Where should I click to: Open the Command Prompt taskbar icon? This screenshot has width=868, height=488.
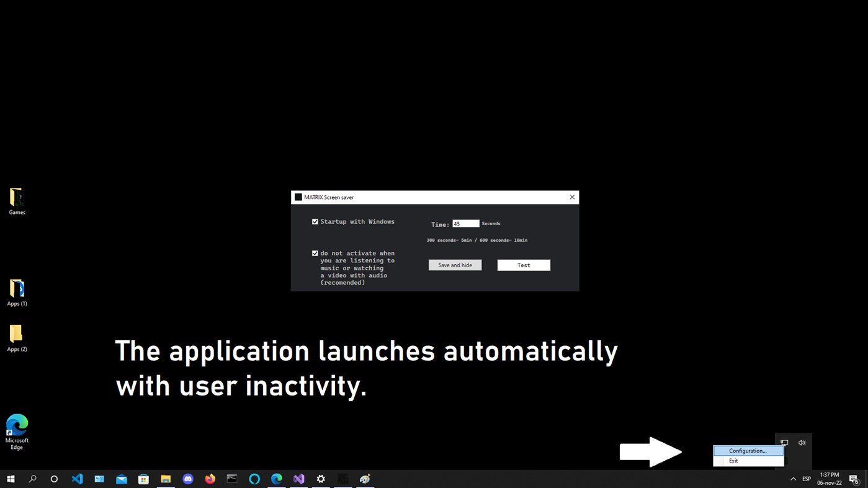point(231,478)
